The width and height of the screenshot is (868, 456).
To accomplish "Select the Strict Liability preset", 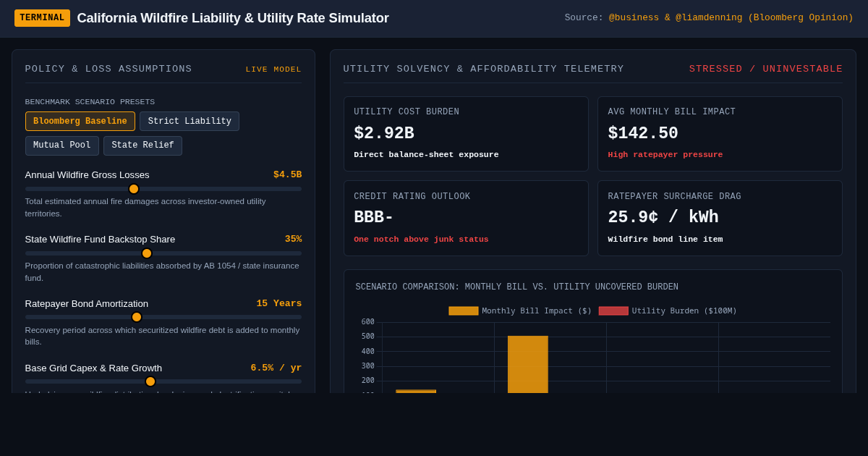I will pyautogui.click(x=190, y=122).
